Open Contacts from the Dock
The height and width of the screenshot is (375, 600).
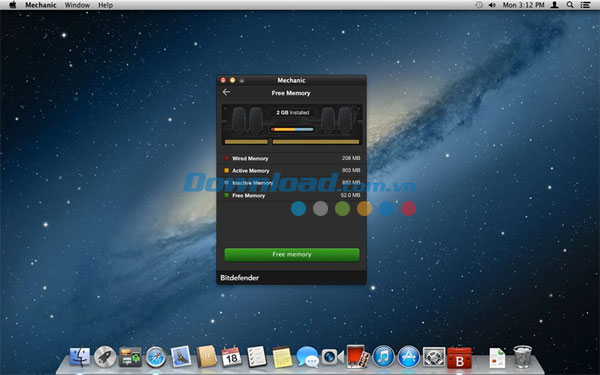[206, 357]
